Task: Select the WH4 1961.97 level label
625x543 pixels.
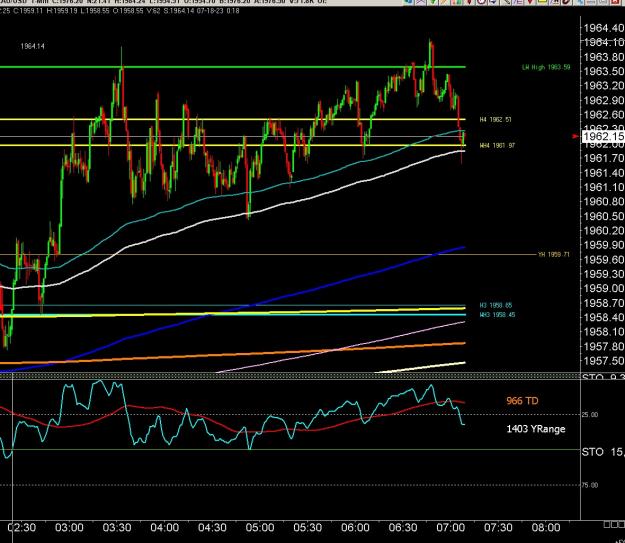Action: point(497,146)
